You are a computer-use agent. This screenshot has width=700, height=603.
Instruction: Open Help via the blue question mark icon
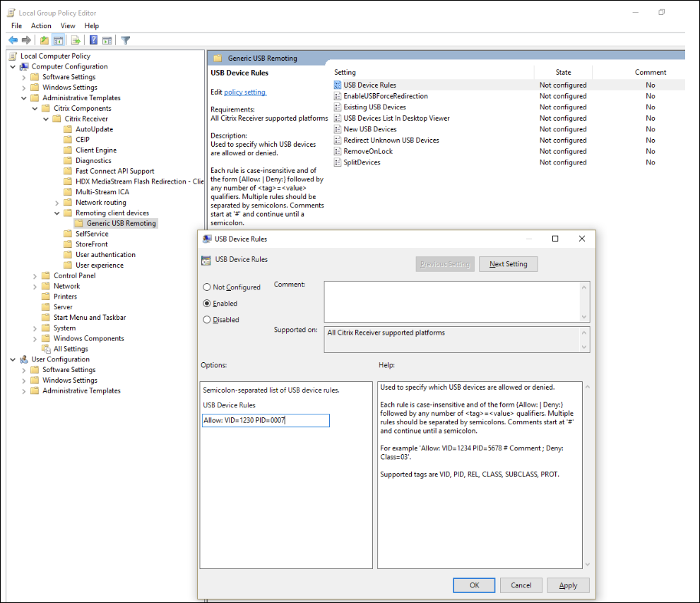point(93,40)
